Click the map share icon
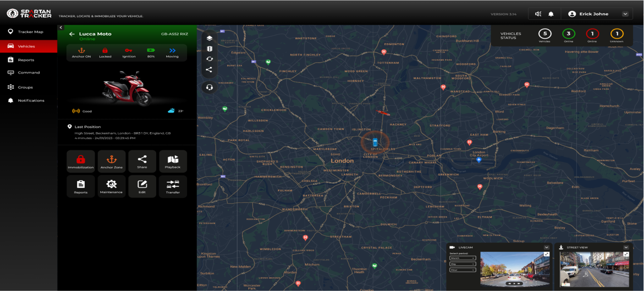 (x=209, y=70)
